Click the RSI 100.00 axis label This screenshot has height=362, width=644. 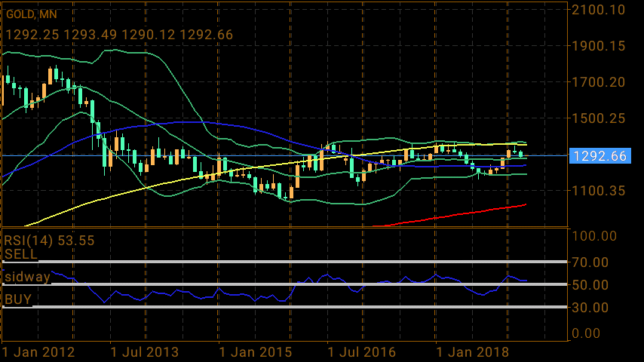tap(594, 236)
